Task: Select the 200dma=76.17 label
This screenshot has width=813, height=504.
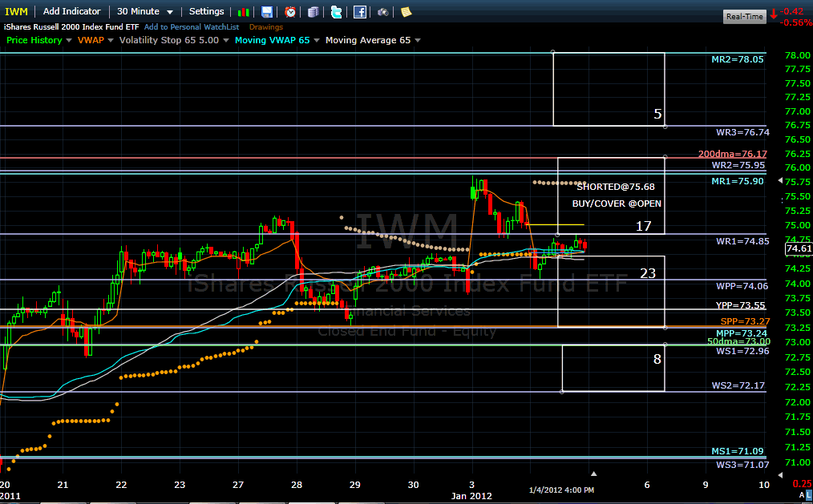Action: point(732,154)
